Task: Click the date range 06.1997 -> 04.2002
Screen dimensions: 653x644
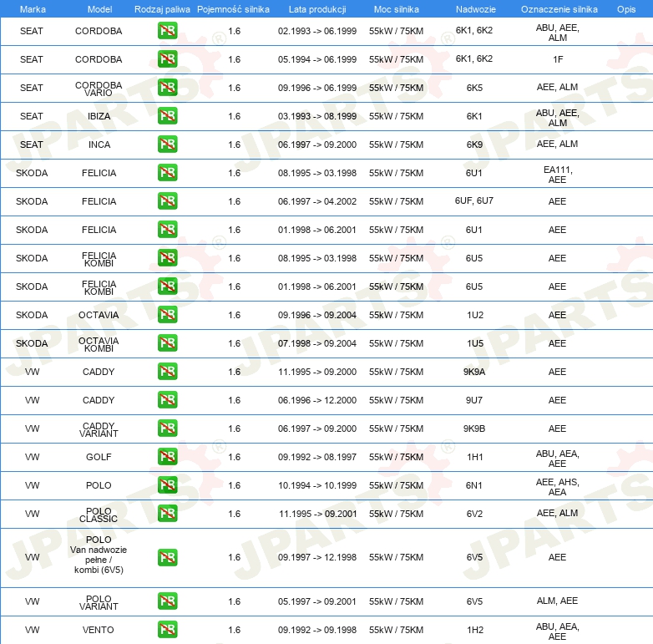Action: tap(317, 201)
